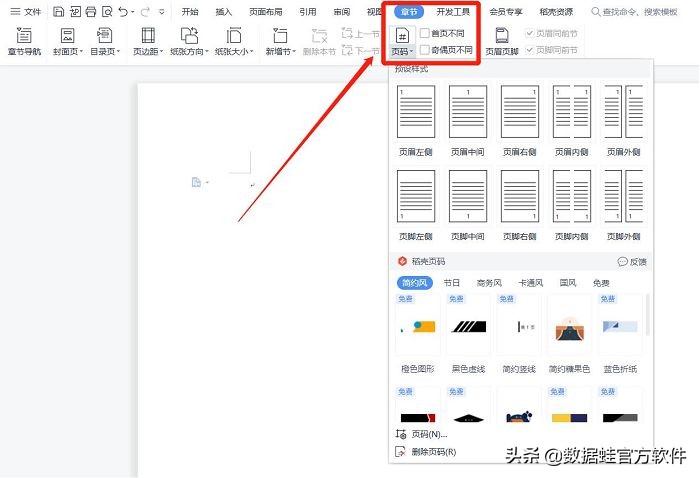Select the 免费 style filter
700x478 pixels.
pyautogui.click(x=601, y=283)
